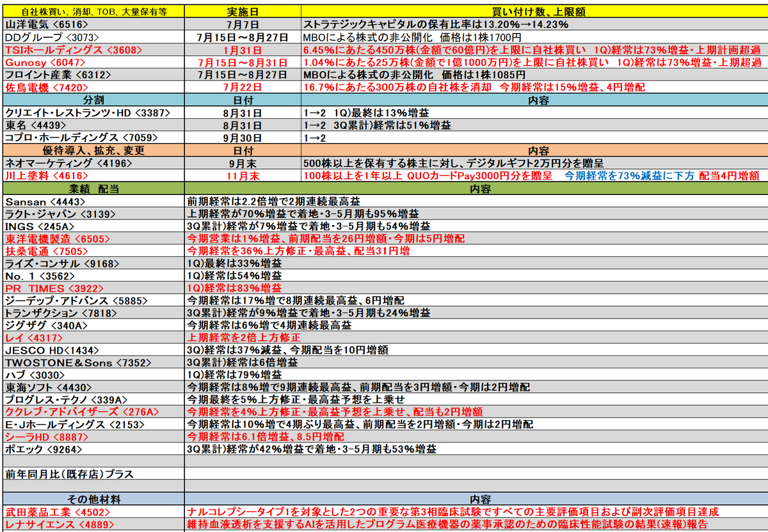Click the レナサイエンス <4889> cell
Viewport: 768px width, 532px height.
tap(94, 524)
